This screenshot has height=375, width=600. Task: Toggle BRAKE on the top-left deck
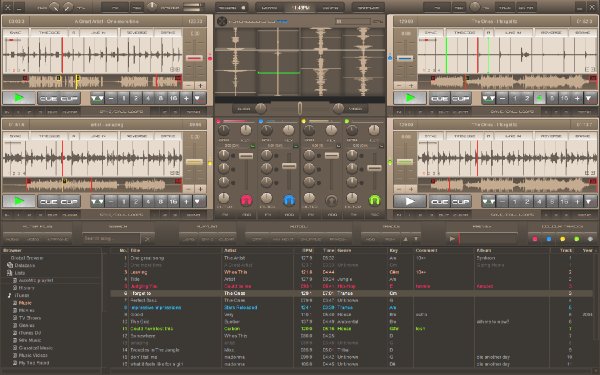pyautogui.click(x=168, y=33)
